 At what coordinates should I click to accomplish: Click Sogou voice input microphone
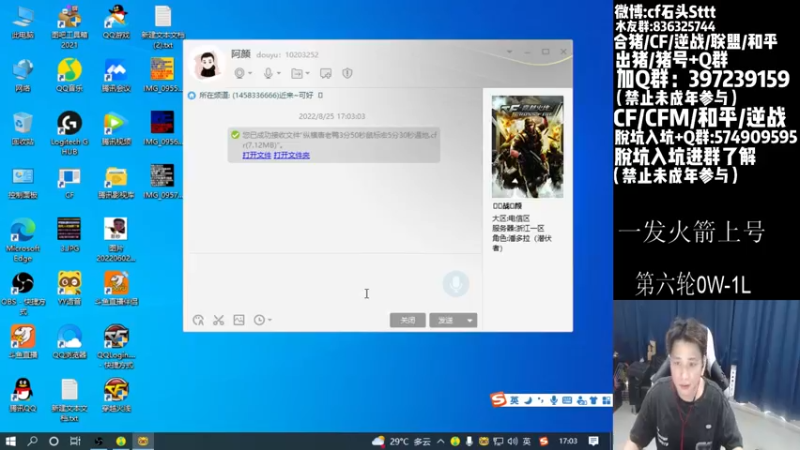[x=554, y=400]
